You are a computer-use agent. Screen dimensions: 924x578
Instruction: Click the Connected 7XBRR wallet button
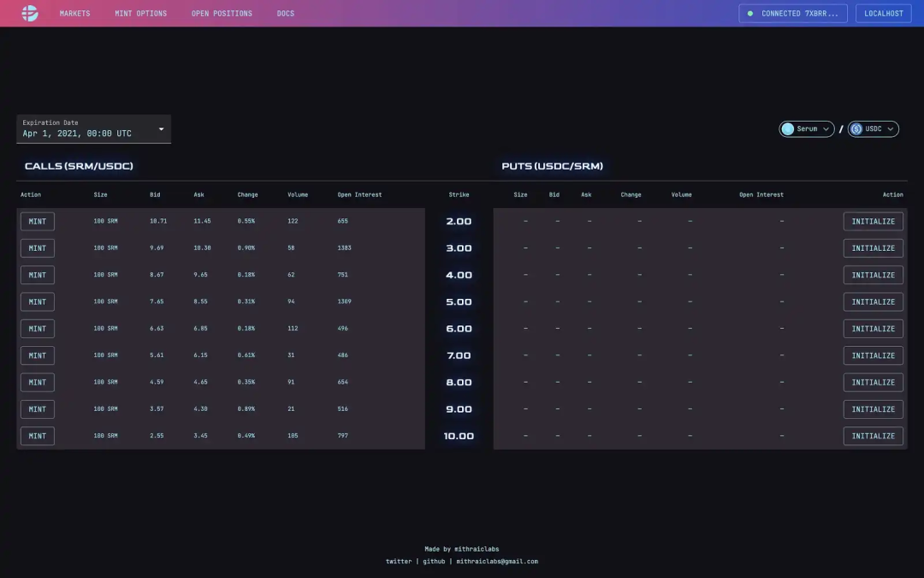pos(793,13)
